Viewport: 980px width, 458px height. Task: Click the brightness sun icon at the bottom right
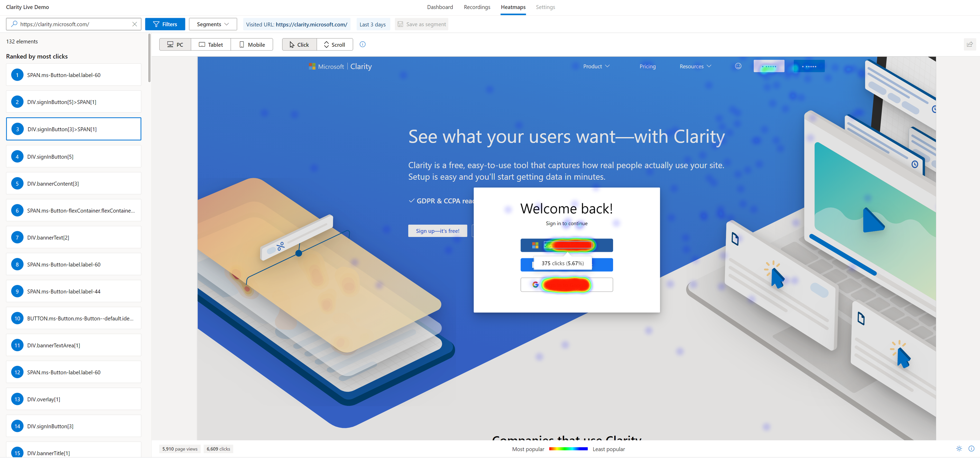(x=959, y=449)
